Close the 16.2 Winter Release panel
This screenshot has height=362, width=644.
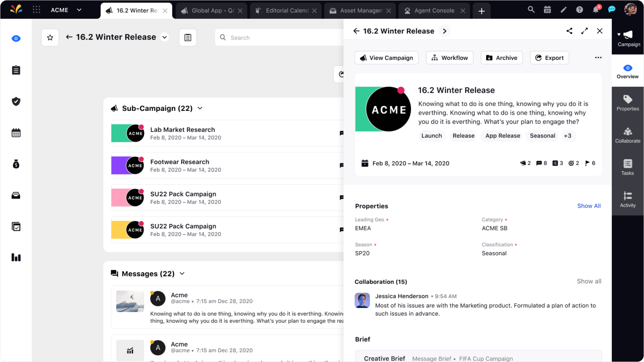(600, 31)
